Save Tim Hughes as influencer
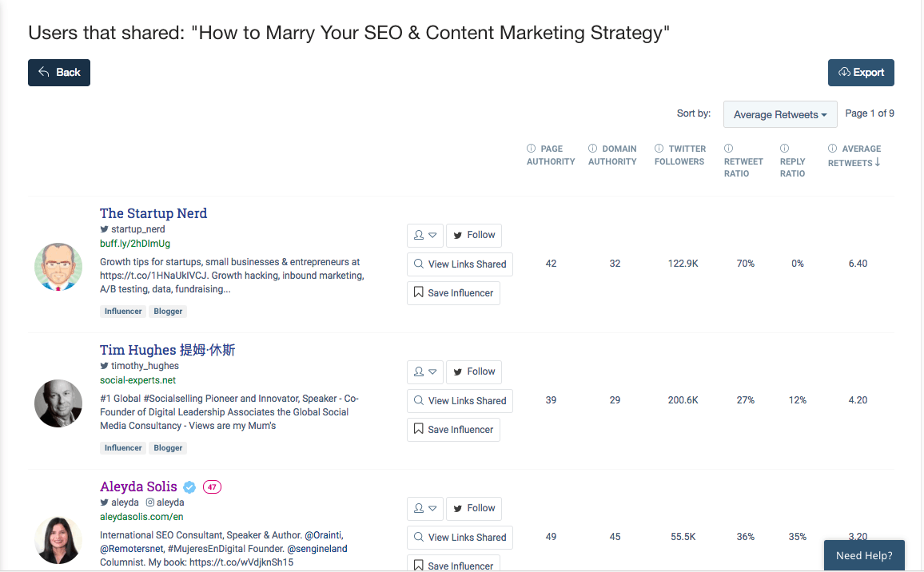 (x=453, y=430)
